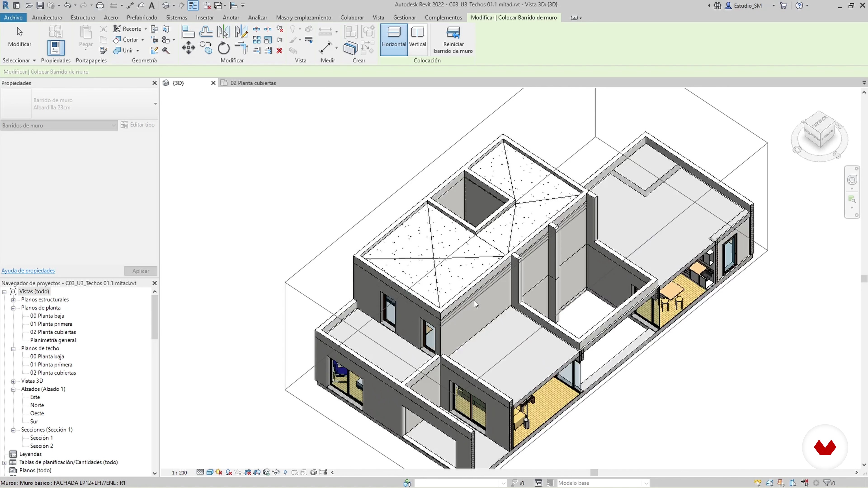Click the Temporary Hide/Isolate glasses icon
Screen dimensions: 868x488
pyautogui.click(x=276, y=472)
